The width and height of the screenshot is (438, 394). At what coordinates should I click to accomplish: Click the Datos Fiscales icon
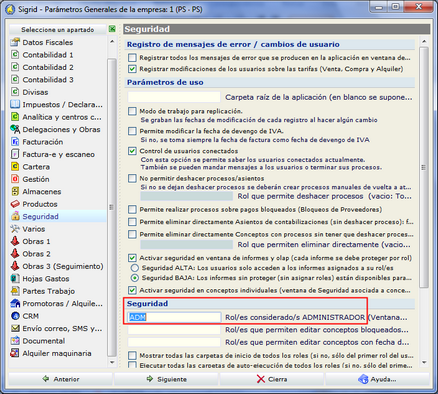pyautogui.click(x=15, y=42)
